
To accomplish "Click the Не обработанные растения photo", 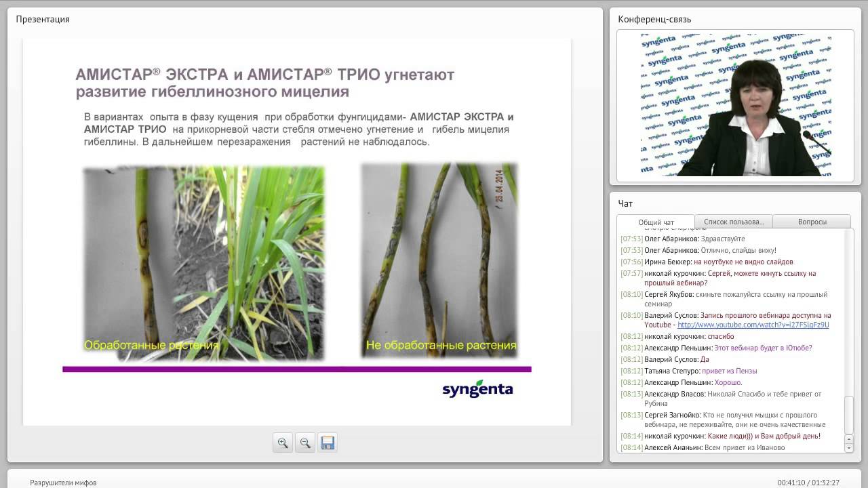I will [x=439, y=261].
